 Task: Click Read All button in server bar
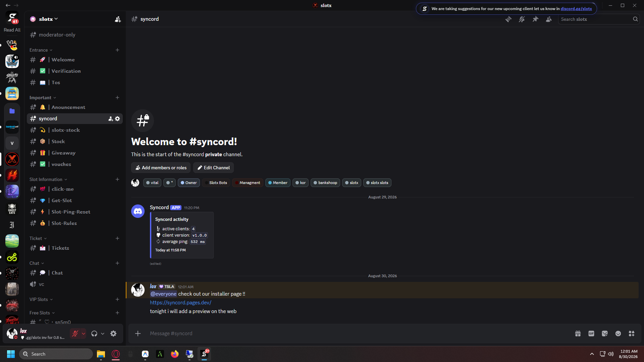(12, 30)
